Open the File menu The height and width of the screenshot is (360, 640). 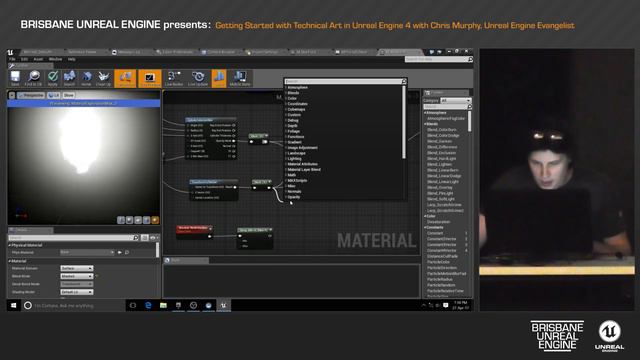(12, 59)
